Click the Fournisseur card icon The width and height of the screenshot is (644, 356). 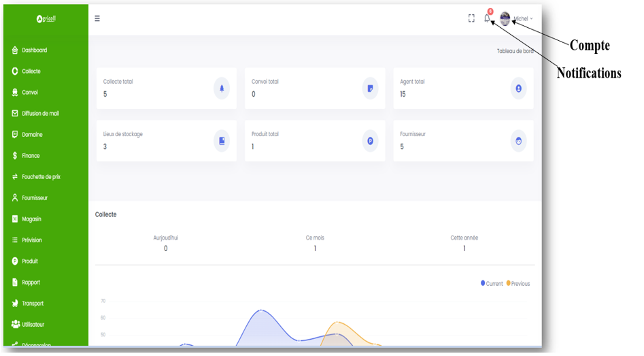pos(518,141)
